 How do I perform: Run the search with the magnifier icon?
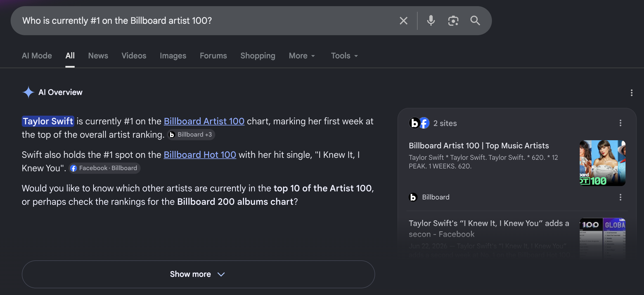(x=475, y=21)
